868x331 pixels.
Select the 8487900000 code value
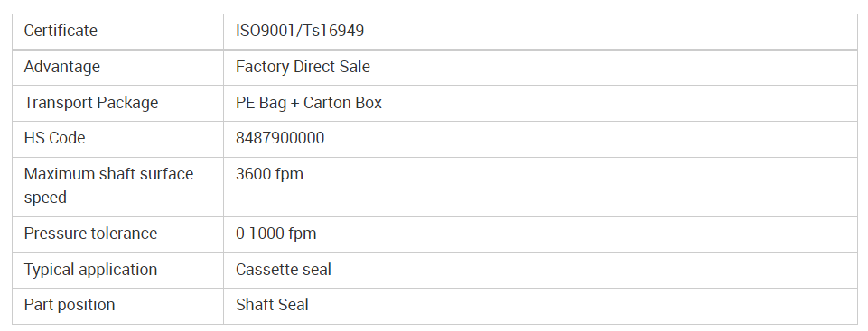pyautogui.click(x=280, y=138)
